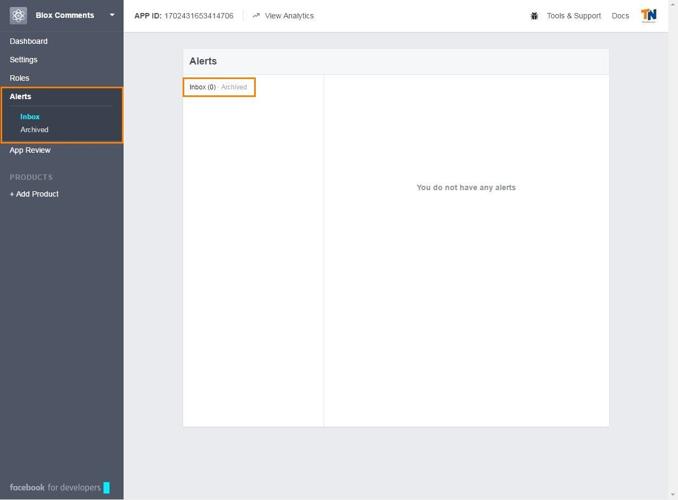
Task: Switch to the Archived tab in Alerts panel
Action: pyautogui.click(x=234, y=87)
